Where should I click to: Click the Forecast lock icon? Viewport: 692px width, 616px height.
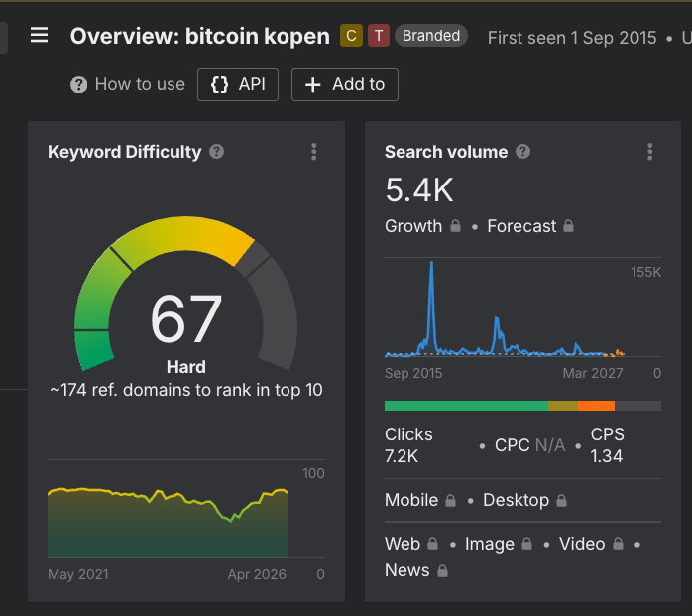[x=568, y=226]
